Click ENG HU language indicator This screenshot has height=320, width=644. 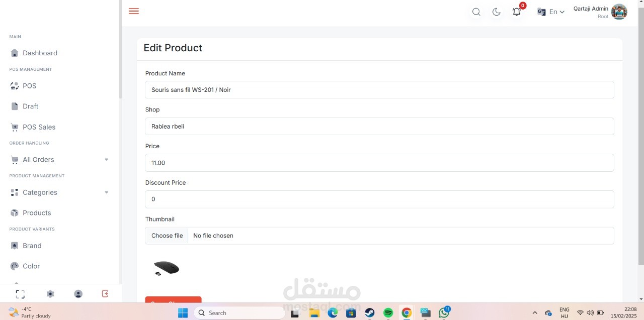point(565,313)
